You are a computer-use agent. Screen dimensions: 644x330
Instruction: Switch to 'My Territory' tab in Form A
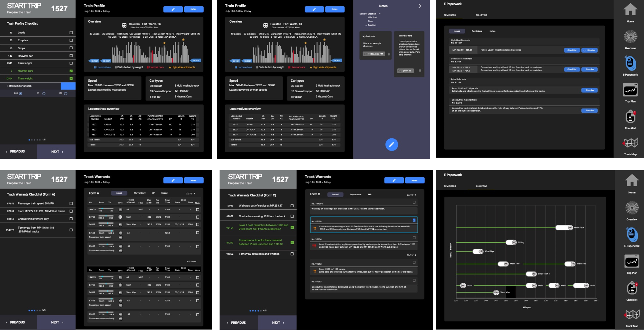pos(139,193)
